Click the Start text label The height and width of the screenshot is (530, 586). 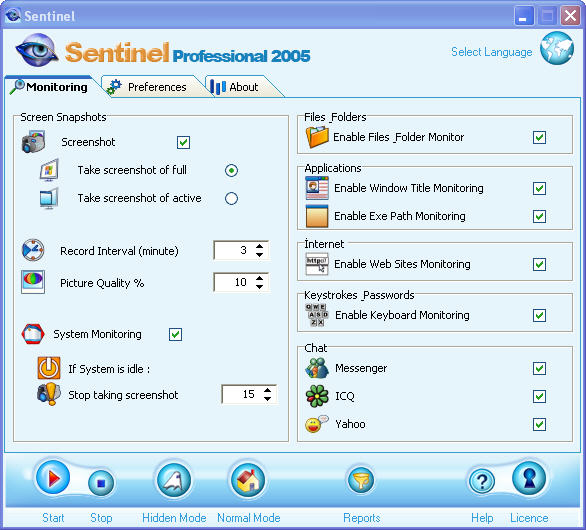point(53,518)
